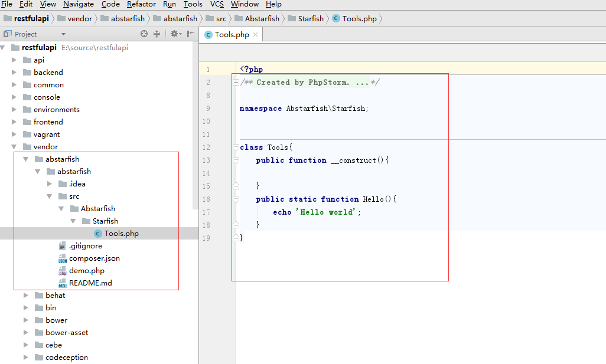Select the environments folder row
Screen dimensions: 606x364
click(57, 110)
